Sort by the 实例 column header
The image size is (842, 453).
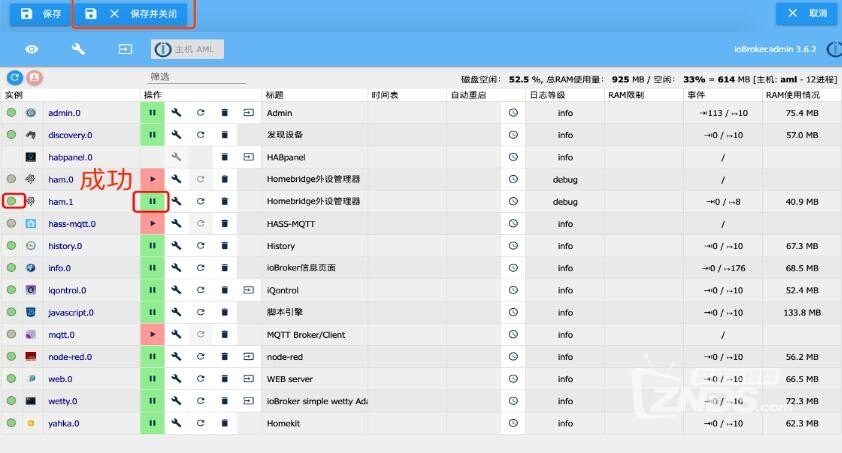(x=14, y=95)
